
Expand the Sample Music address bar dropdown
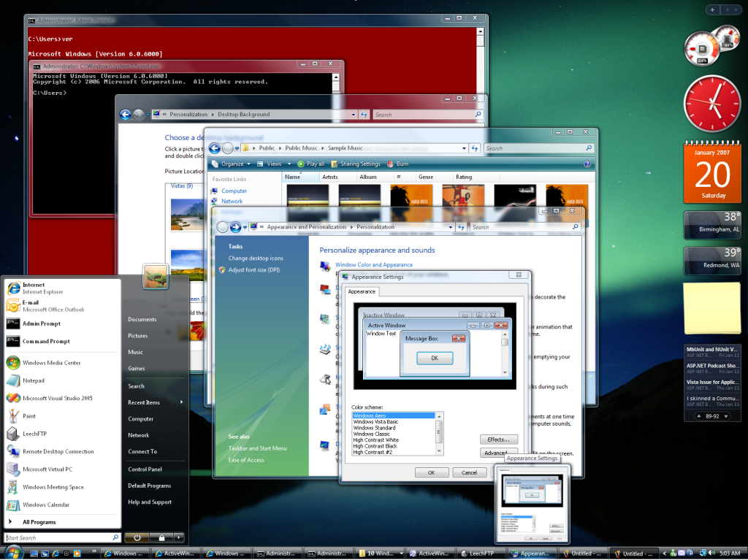[x=464, y=148]
